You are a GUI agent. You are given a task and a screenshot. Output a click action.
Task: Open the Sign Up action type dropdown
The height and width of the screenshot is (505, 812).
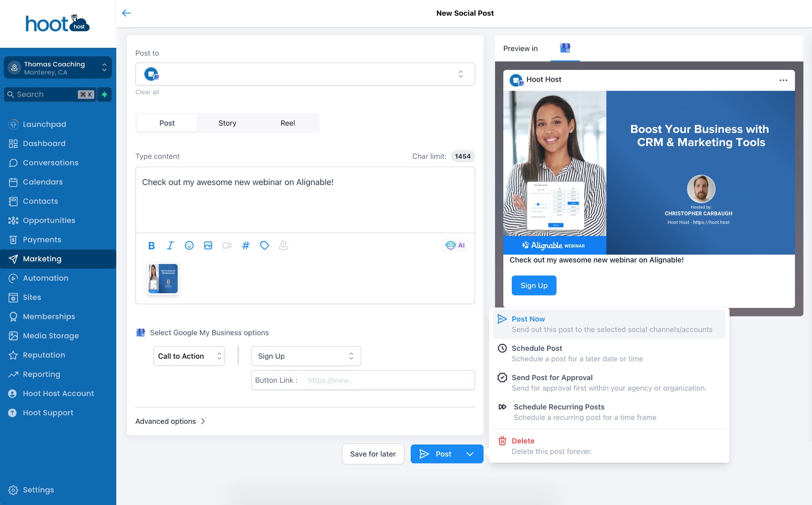[x=306, y=356]
